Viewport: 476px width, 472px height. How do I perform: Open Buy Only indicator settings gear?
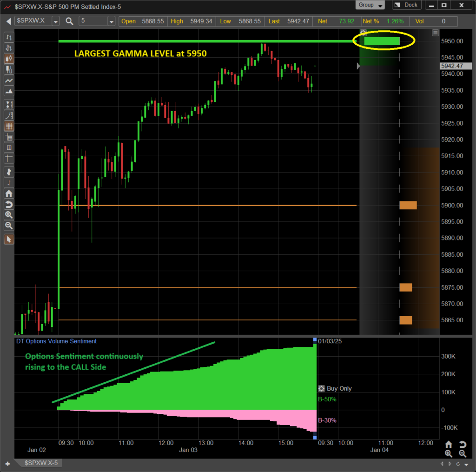(322, 388)
